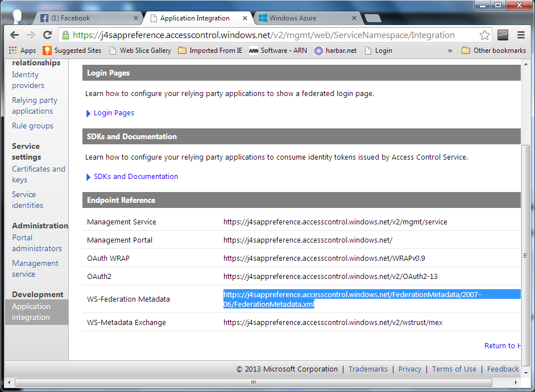535x392 pixels.
Task: Open a new tab
Action: tap(373, 18)
